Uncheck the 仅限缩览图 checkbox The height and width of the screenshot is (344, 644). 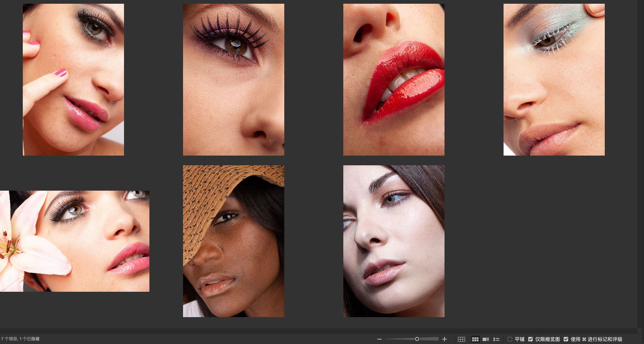[x=530, y=339]
